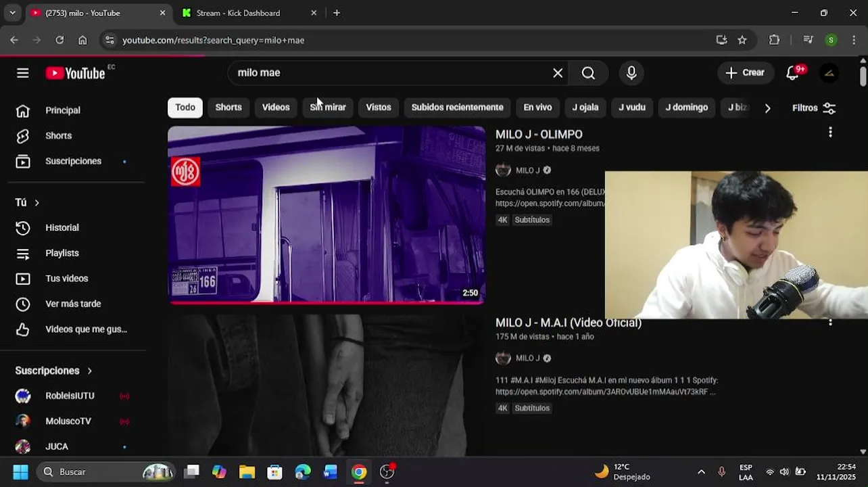Viewport: 868px width, 487px height.
Task: Open the tab search dropdown in Chrome
Action: pyautogui.click(x=12, y=13)
